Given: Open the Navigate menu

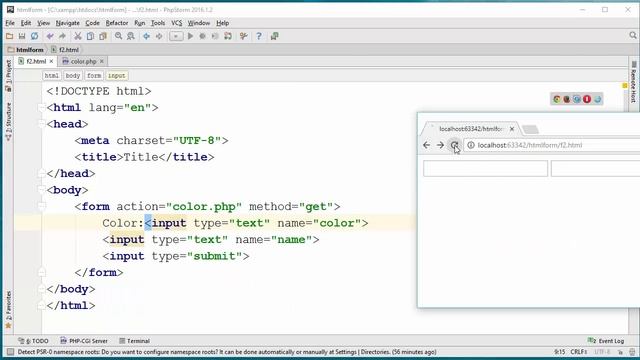Looking at the screenshot, I should 68,23.
